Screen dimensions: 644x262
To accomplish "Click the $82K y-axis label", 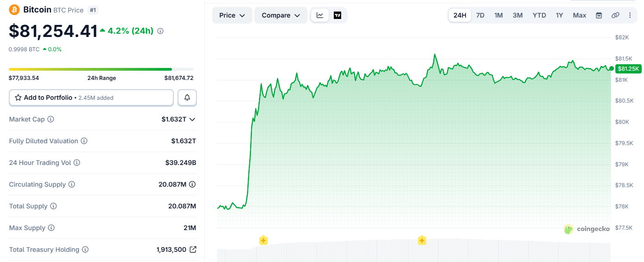I will pos(622,37).
